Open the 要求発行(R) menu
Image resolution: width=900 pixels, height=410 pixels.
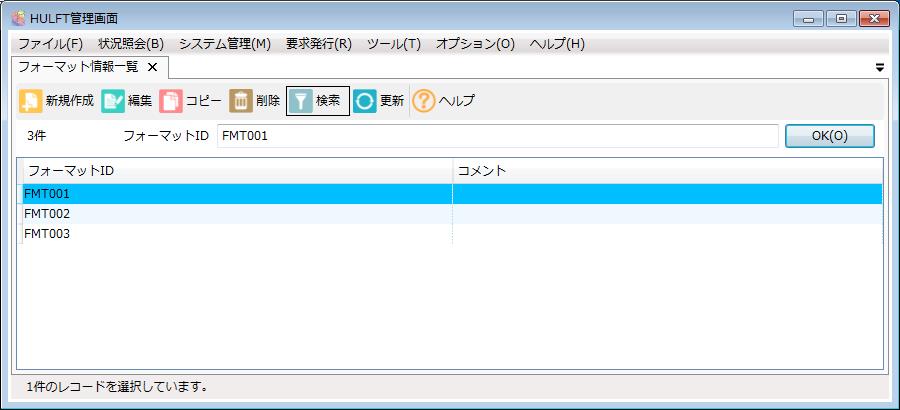point(319,44)
